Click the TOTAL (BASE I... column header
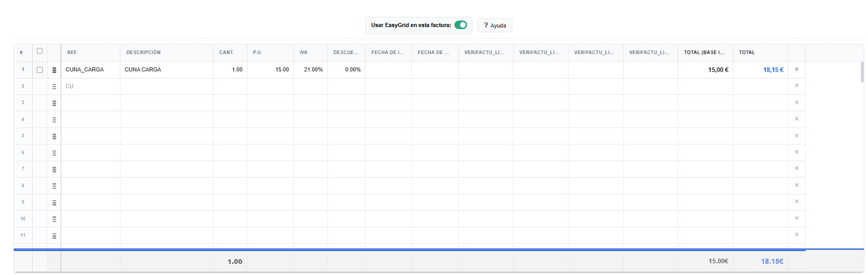 coord(705,53)
